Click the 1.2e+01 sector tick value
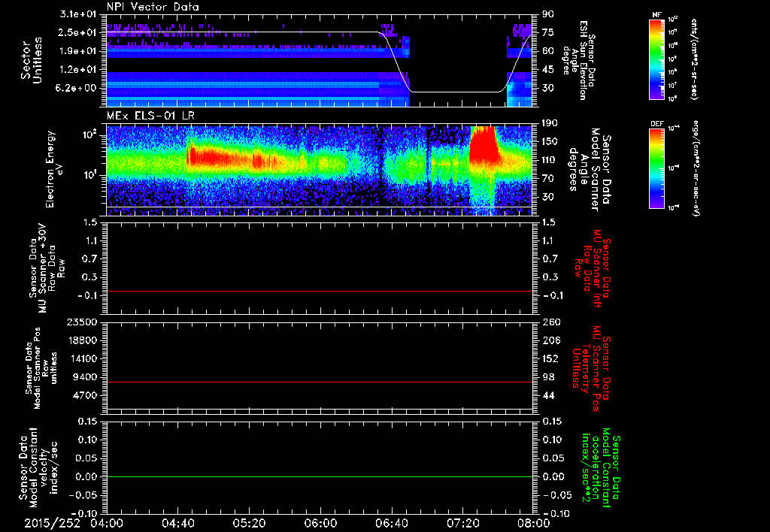The height and width of the screenshot is (532, 770). coord(78,70)
